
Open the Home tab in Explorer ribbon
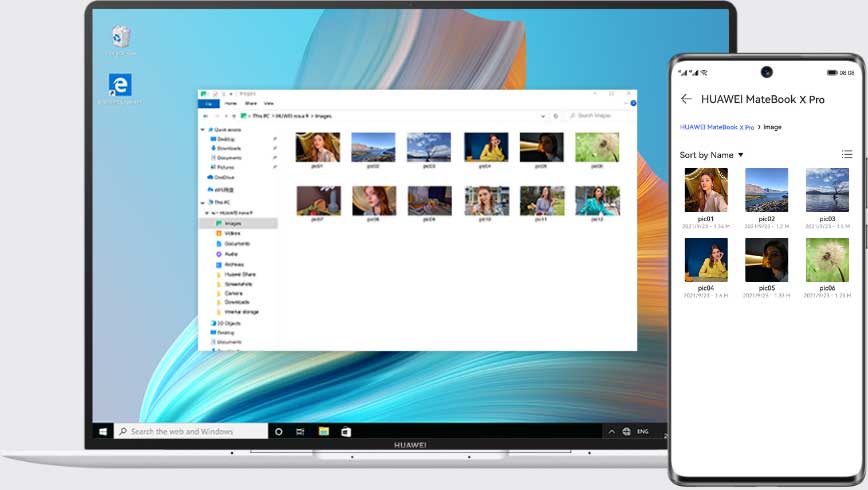(231, 104)
